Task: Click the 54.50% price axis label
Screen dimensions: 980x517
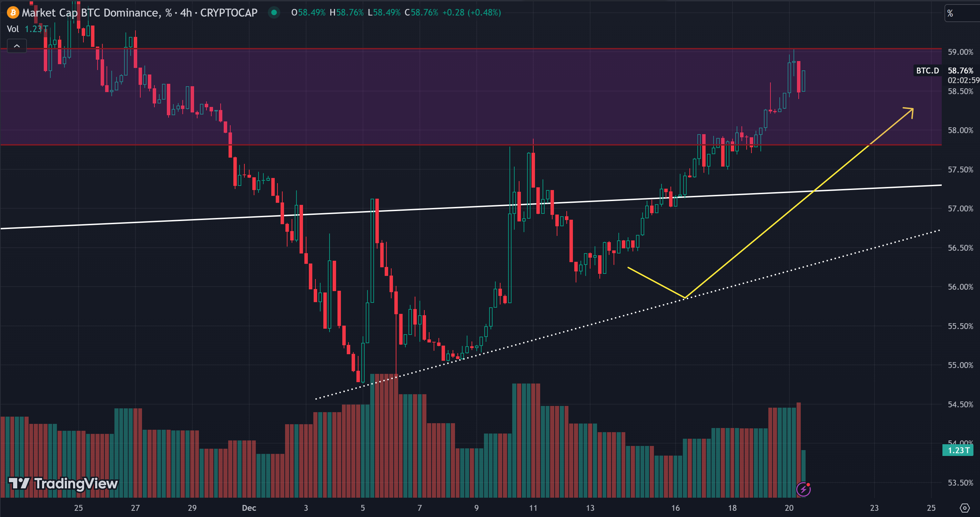Action: coord(960,404)
